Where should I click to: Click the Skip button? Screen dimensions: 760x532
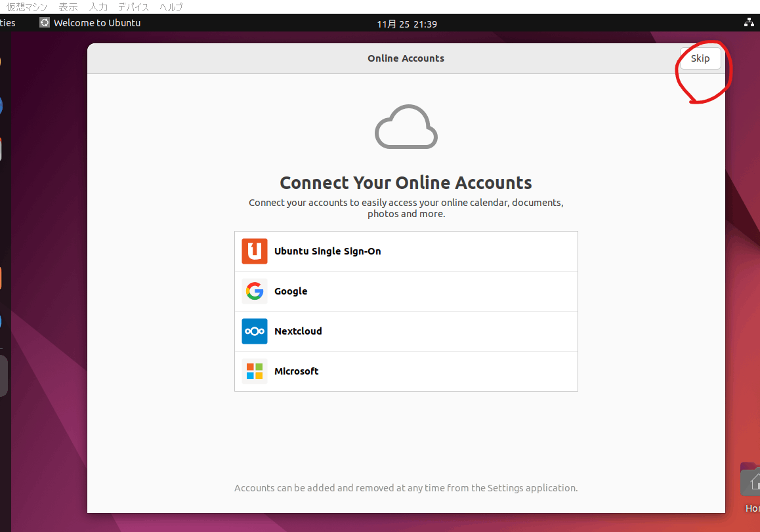[x=700, y=58]
